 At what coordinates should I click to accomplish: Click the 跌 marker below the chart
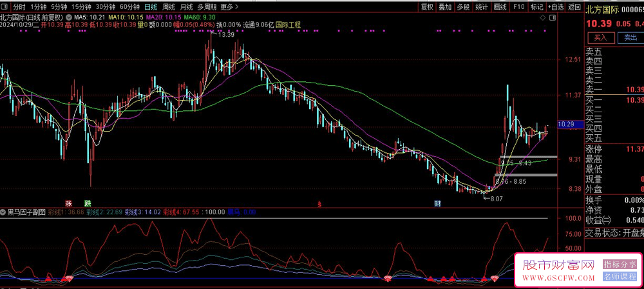tap(88, 203)
